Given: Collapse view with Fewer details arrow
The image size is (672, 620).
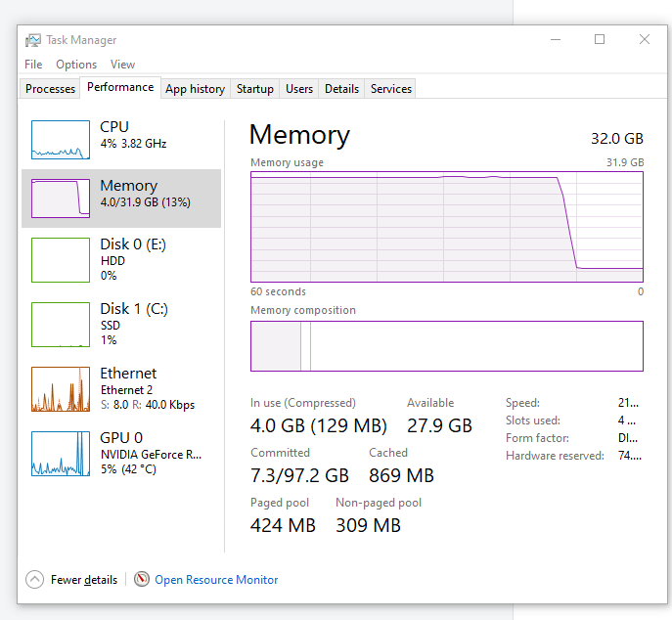Looking at the screenshot, I should [35, 580].
